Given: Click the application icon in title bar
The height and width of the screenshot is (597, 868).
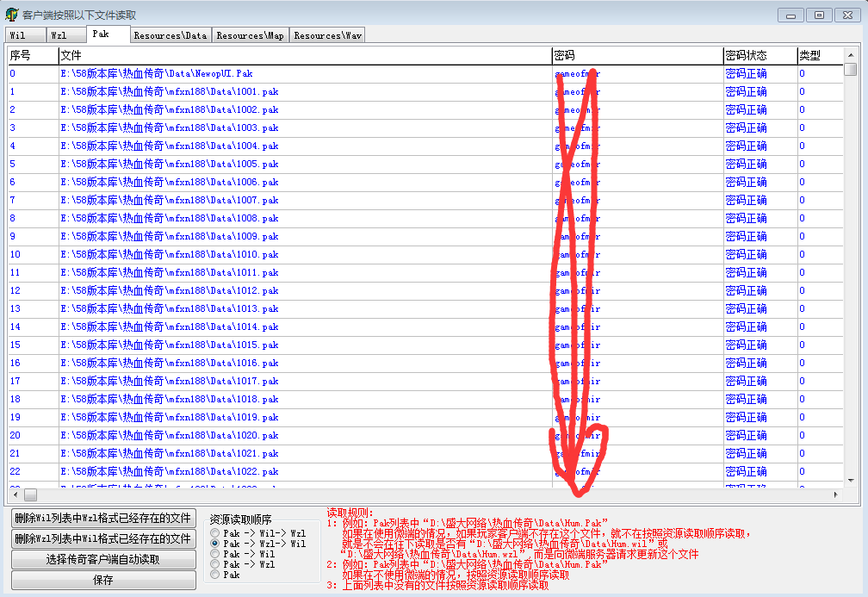Looking at the screenshot, I should (x=12, y=15).
